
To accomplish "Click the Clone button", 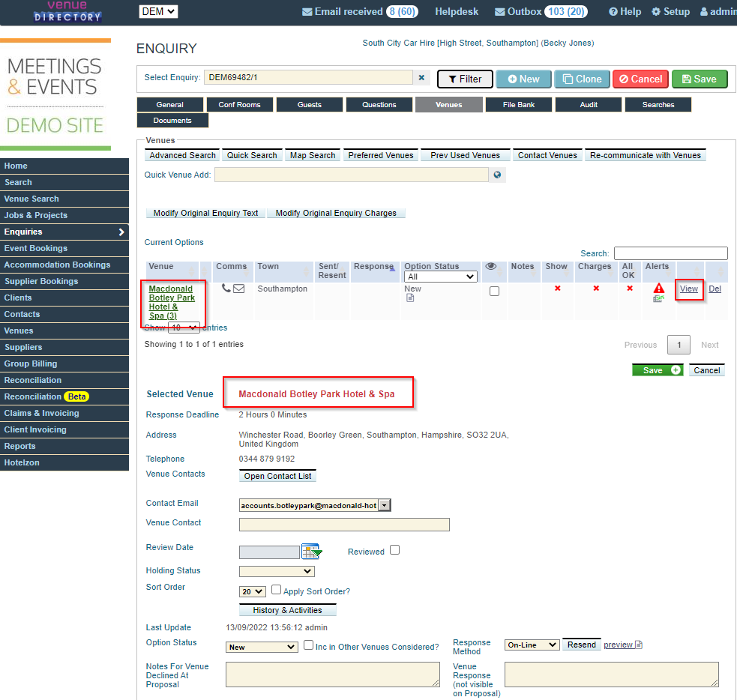I will point(583,79).
